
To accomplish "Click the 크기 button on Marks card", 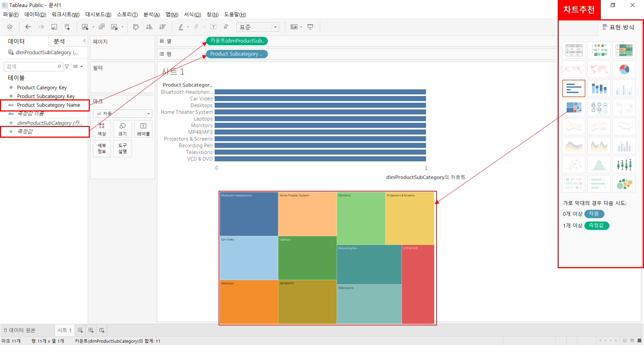I will (123, 129).
